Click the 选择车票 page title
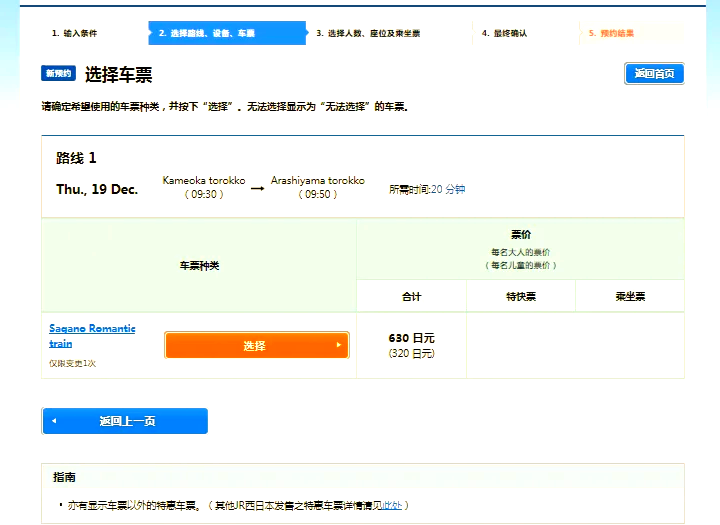The image size is (720, 525). (118, 74)
